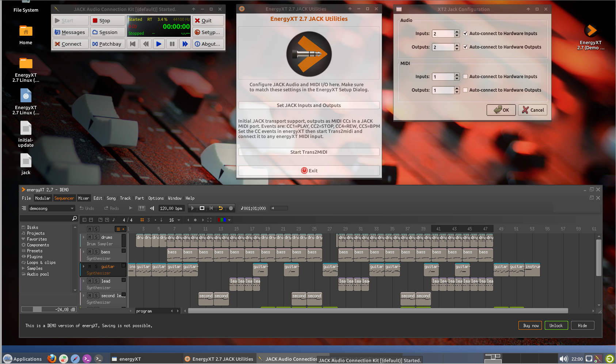Open the Track menu
The image size is (616, 364).
coord(125,198)
